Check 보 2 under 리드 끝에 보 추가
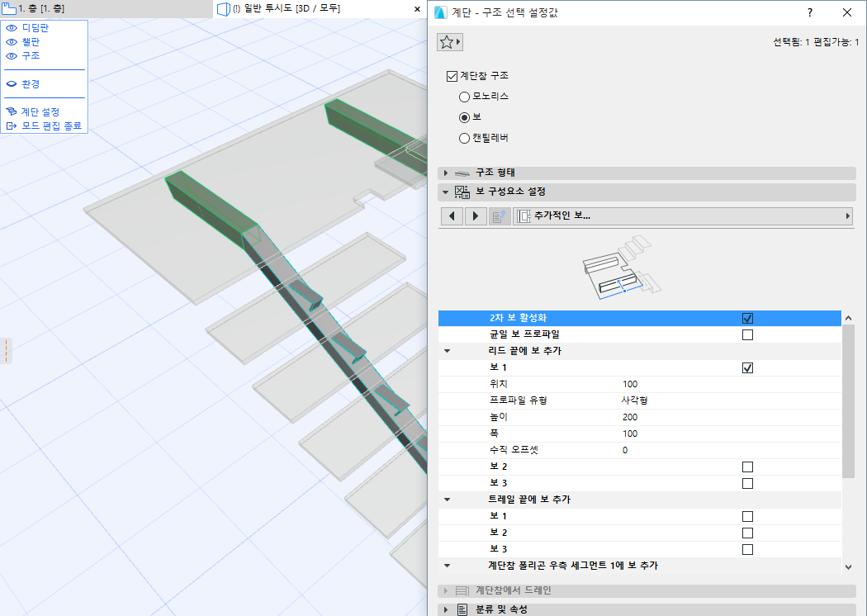Viewport: 867px width, 616px height. pos(747,467)
